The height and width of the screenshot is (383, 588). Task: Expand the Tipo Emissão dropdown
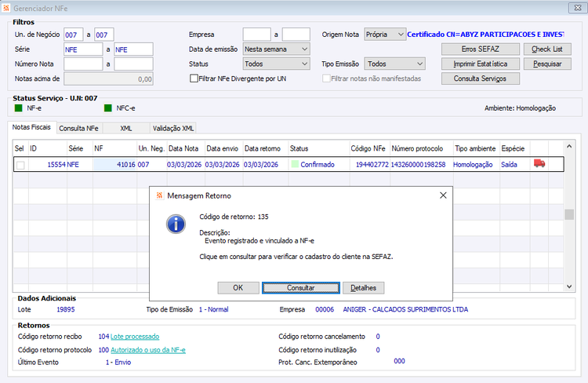pyautogui.click(x=395, y=64)
